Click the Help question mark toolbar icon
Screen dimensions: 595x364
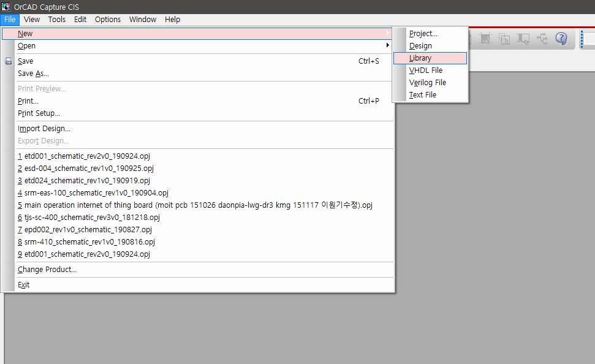click(561, 39)
